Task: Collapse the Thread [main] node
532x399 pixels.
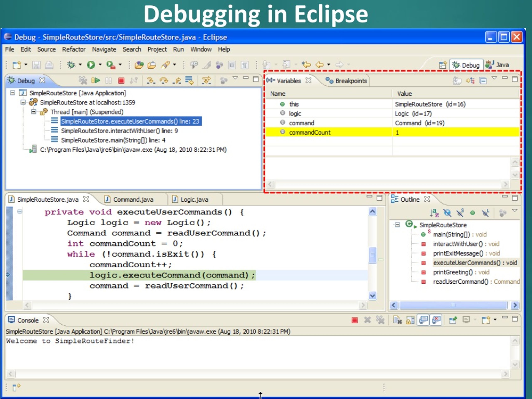Action: [34, 112]
